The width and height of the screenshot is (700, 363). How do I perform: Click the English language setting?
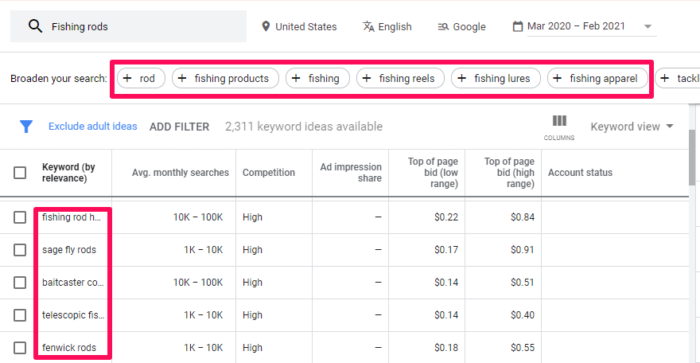coord(388,27)
